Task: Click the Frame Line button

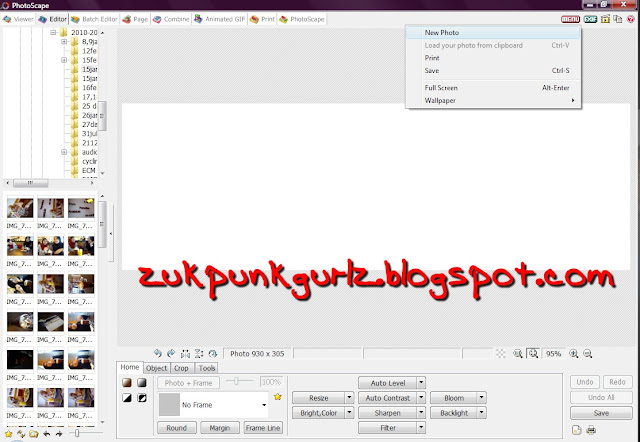Action: point(263,428)
